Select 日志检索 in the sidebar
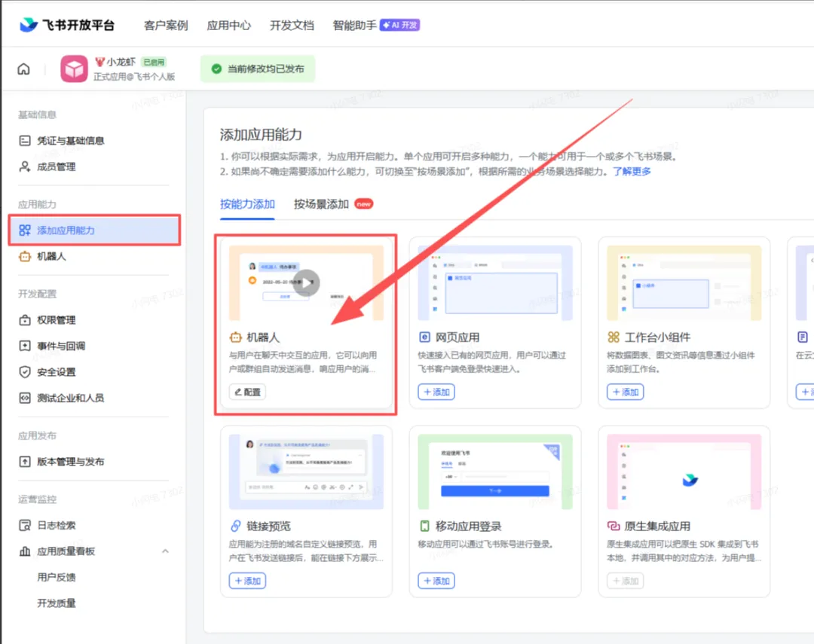814x644 pixels. (56, 525)
